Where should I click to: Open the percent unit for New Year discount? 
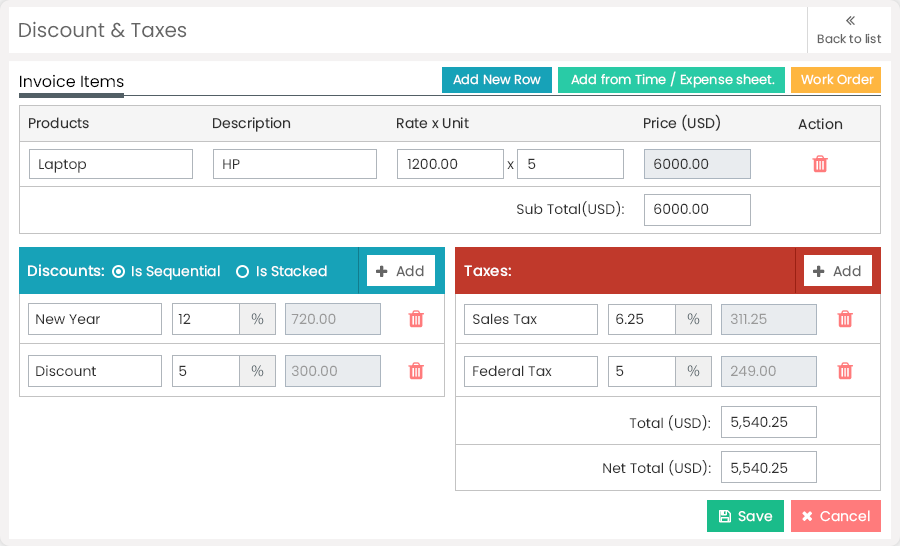coord(257,319)
